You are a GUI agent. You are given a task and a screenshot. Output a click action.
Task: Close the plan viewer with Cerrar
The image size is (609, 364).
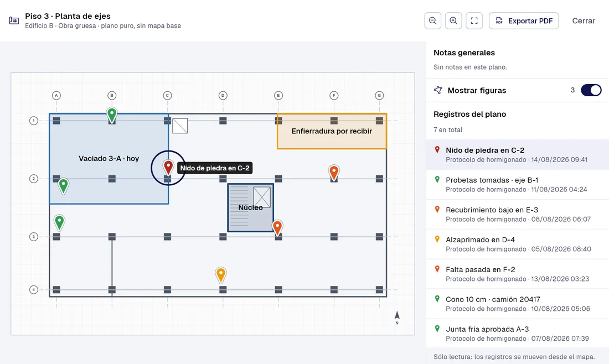point(584,20)
